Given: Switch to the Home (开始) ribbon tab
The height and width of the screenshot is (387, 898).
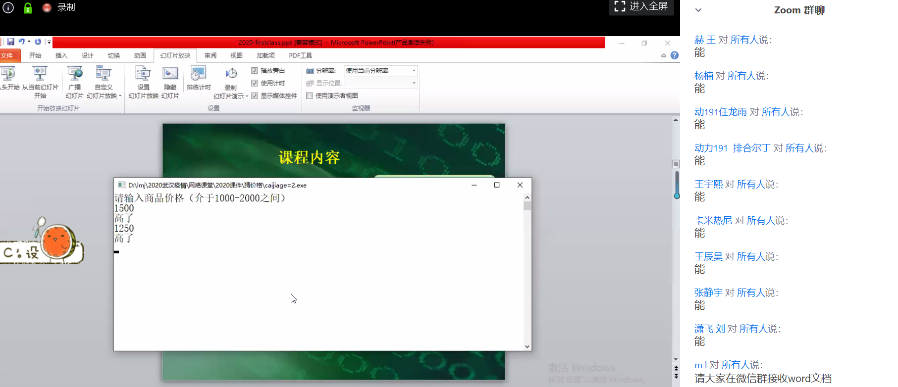Looking at the screenshot, I should 36,56.
